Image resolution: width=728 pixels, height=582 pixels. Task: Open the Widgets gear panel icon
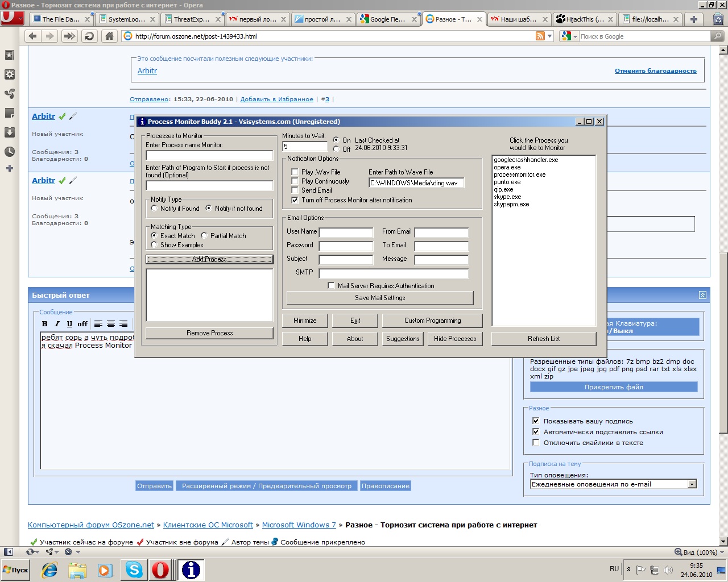click(x=9, y=74)
